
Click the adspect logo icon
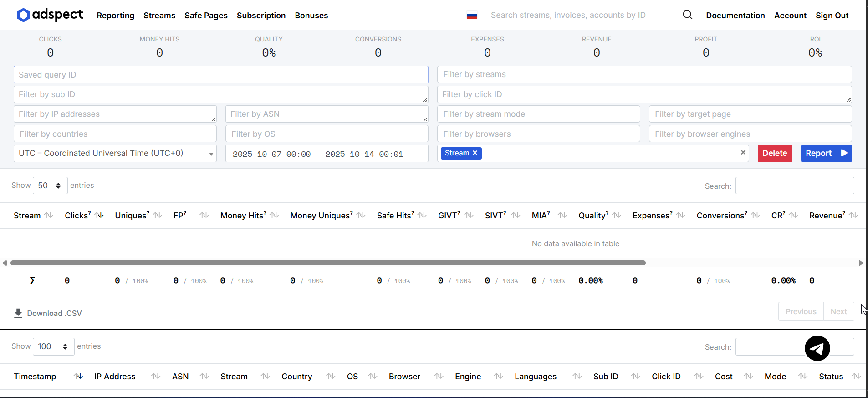click(x=23, y=15)
